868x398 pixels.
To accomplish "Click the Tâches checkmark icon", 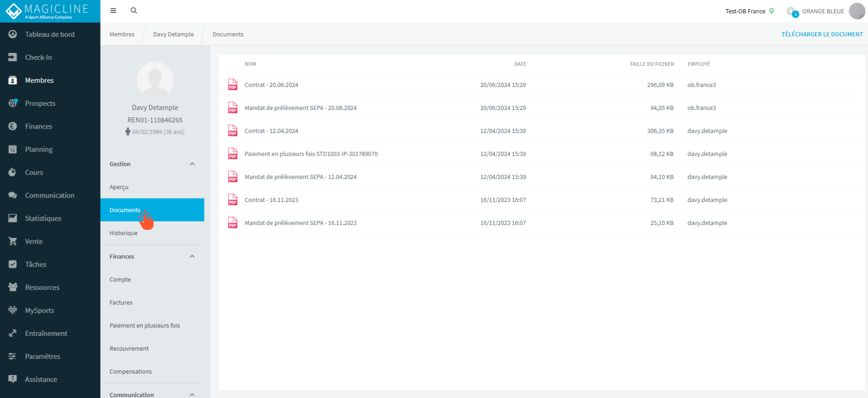I will [12, 264].
